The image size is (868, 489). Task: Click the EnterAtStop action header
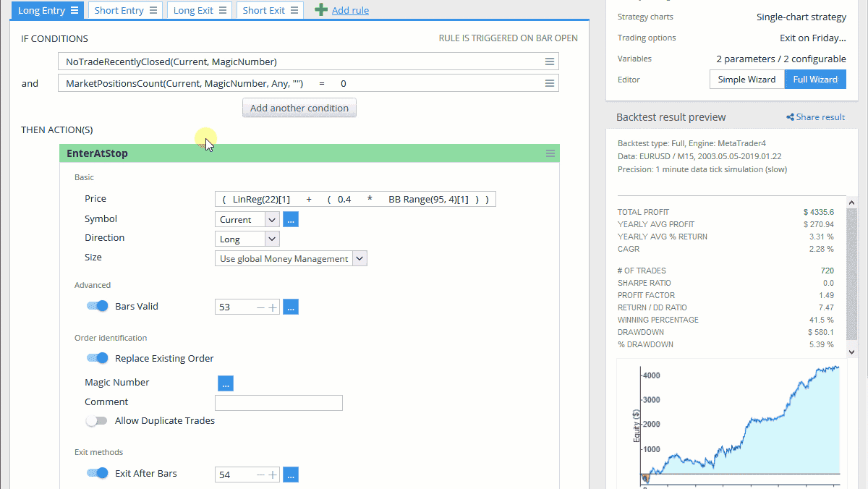coord(309,153)
